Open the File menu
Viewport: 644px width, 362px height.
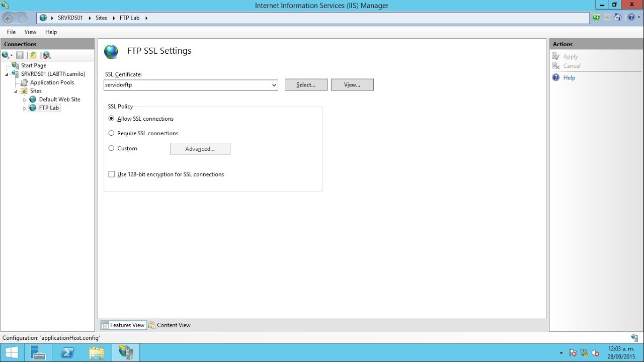(x=11, y=32)
